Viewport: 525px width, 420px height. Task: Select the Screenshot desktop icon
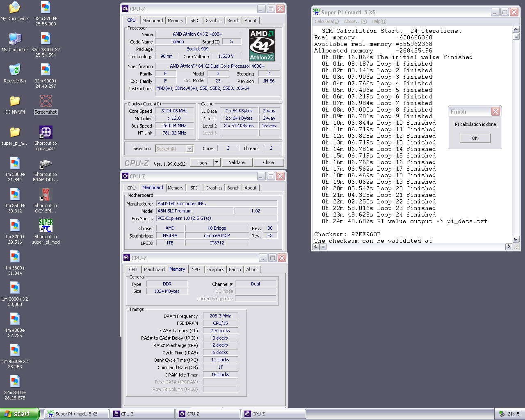click(x=46, y=105)
